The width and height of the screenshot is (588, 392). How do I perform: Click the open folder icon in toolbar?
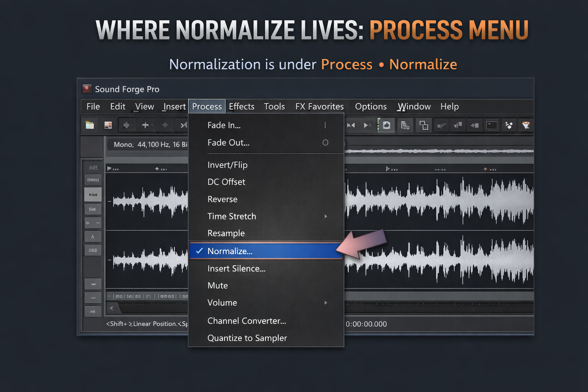pyautogui.click(x=90, y=125)
